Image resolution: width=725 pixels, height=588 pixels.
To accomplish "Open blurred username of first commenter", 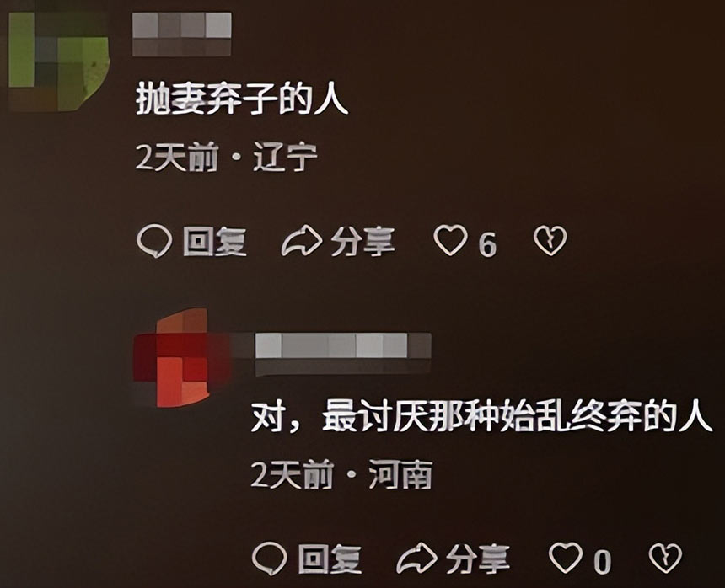I will (x=182, y=35).
